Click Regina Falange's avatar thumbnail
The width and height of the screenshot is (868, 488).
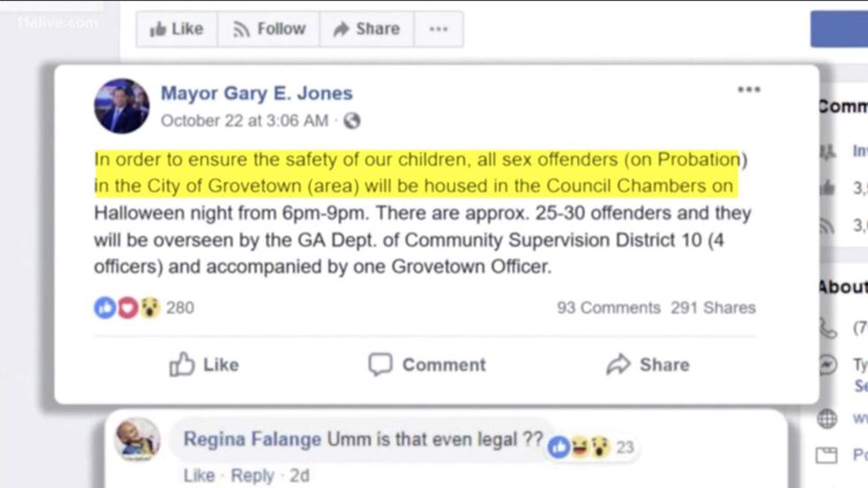[137, 439]
